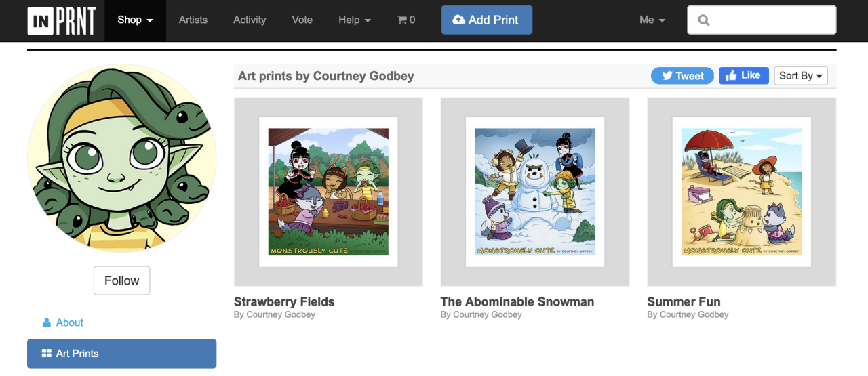Click the Art Prints grid icon
The width and height of the screenshot is (868, 376).
click(47, 354)
